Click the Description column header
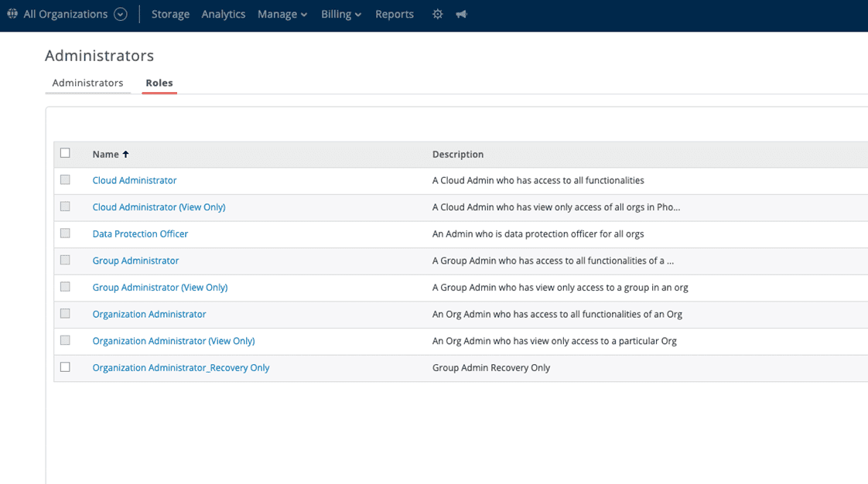Screen dimensions: 868x484 tap(458, 155)
